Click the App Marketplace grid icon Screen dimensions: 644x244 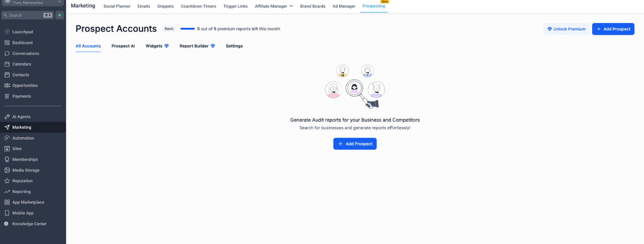tap(7, 202)
